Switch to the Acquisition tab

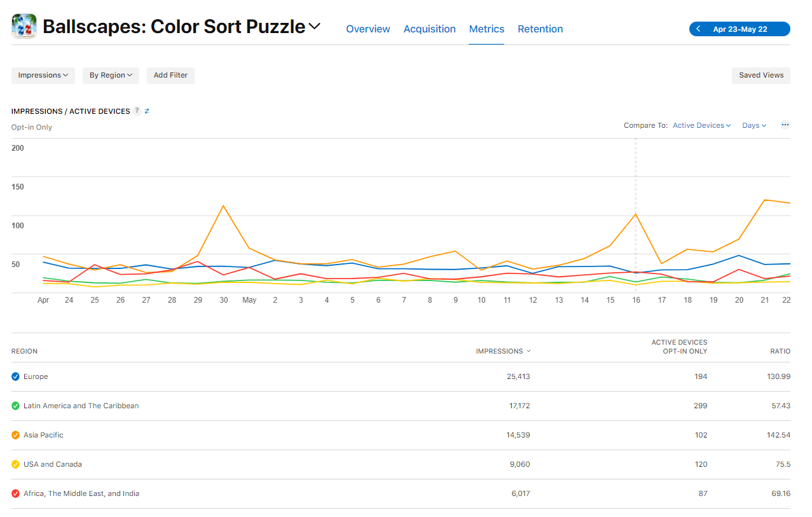coord(429,29)
